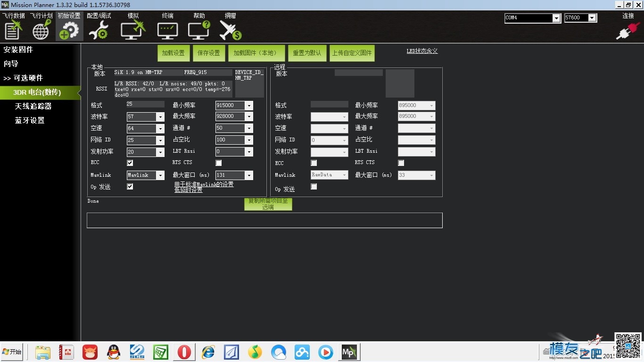Expand local 最小频率 dropdown showing 915000
Image resolution: width=644 pixels, height=362 pixels.
[249, 106]
